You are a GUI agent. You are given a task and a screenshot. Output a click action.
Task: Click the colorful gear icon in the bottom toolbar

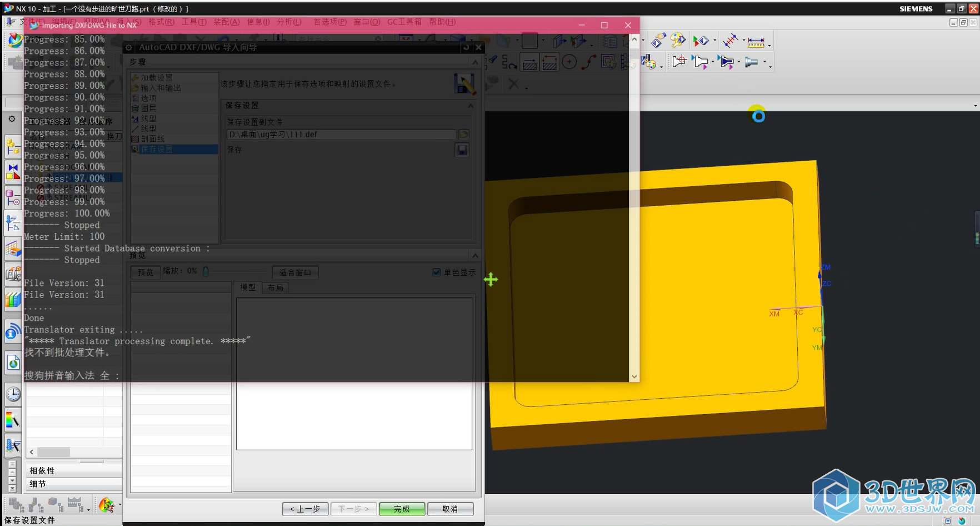(x=106, y=505)
